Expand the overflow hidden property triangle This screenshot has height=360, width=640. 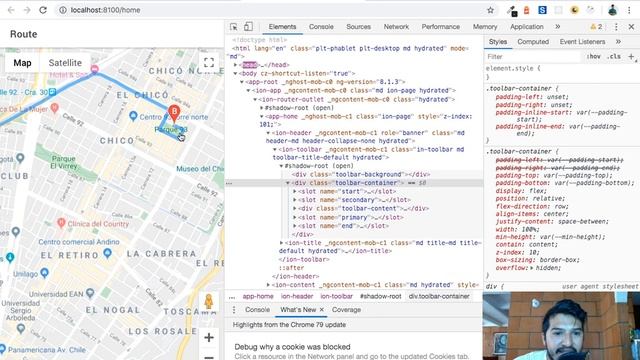532,268
